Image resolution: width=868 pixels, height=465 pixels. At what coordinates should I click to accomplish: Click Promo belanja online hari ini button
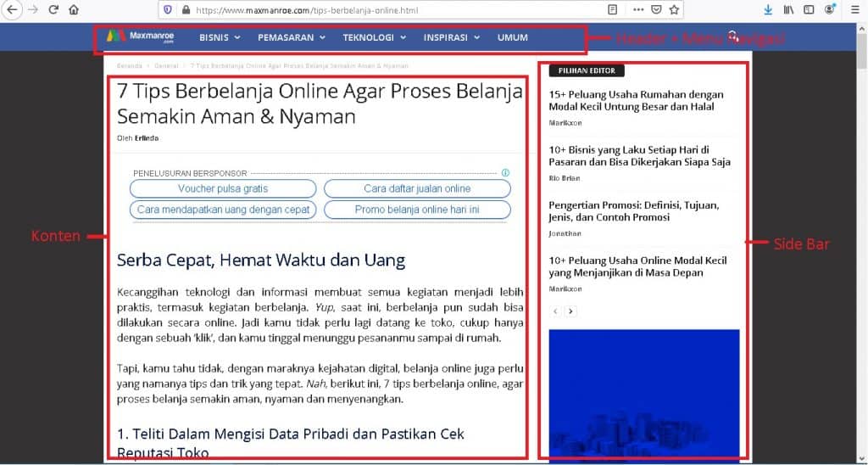tap(417, 210)
